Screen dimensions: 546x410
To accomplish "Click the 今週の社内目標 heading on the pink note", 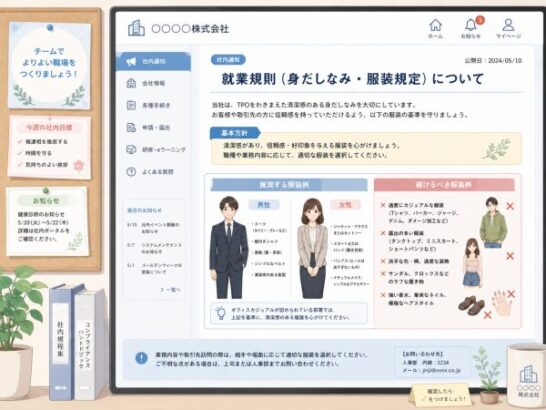I will 49,127.
